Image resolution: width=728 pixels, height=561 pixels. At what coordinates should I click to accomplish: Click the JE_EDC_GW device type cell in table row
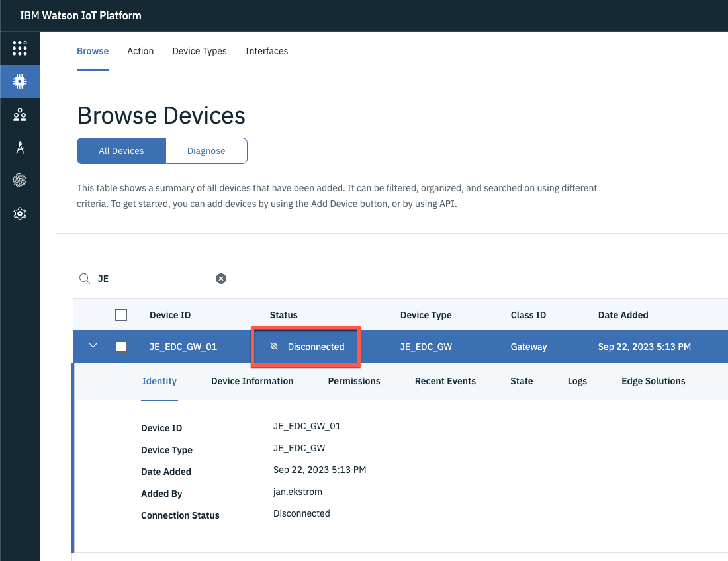(x=426, y=347)
